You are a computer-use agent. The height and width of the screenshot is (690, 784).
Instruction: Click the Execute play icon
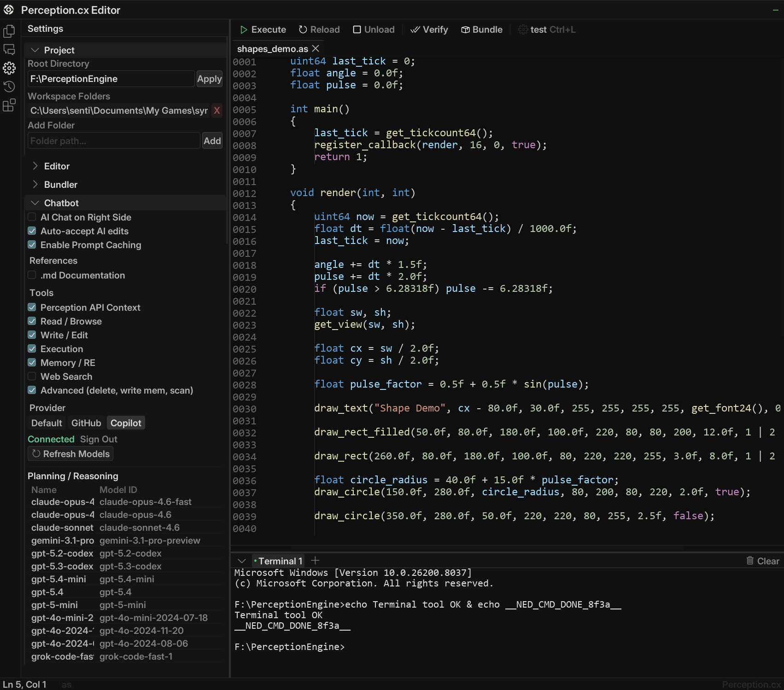pos(244,30)
